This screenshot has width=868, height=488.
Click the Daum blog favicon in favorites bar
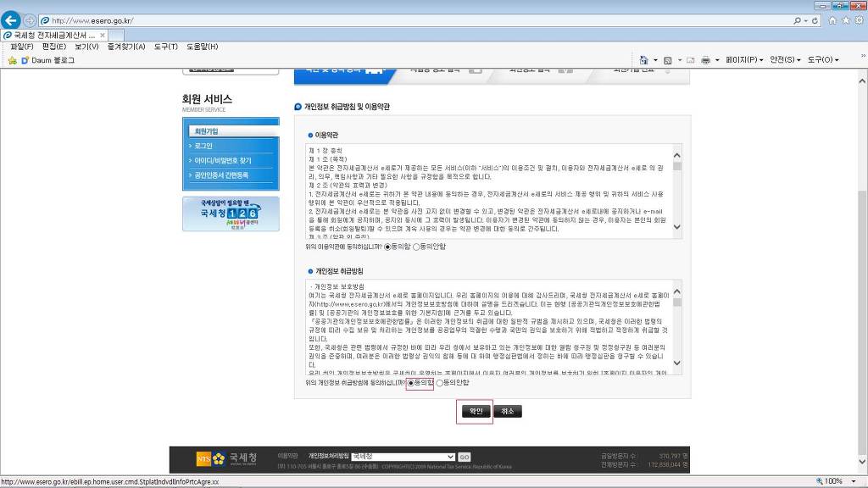[25, 60]
